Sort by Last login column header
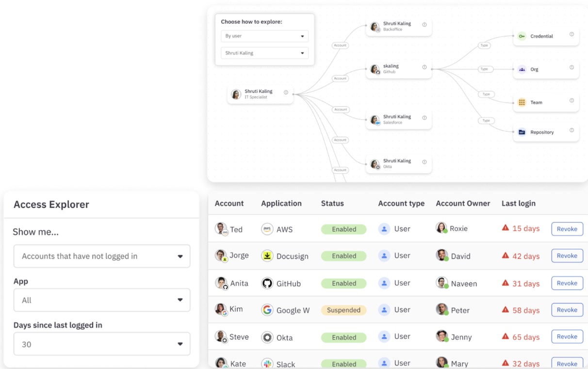Viewport: 588px width, 369px height. click(518, 203)
